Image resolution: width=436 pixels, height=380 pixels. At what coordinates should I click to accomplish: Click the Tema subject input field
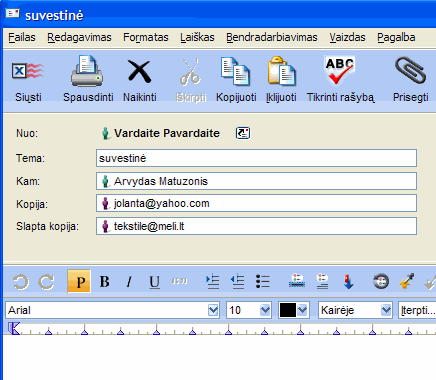click(x=256, y=158)
